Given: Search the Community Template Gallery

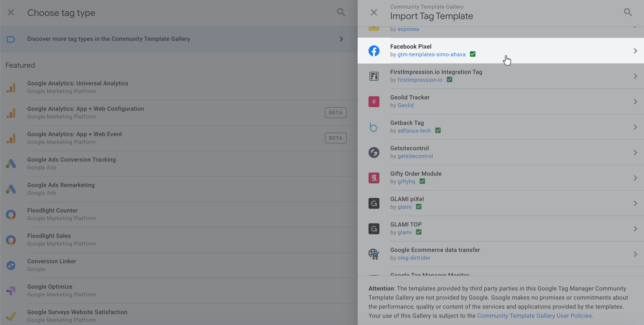Looking at the screenshot, I should (x=628, y=12).
